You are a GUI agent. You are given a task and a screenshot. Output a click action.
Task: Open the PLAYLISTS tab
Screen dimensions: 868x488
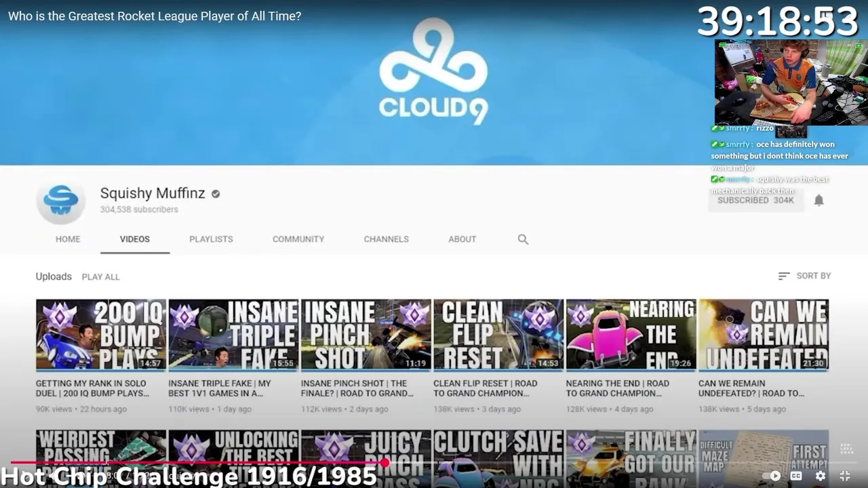tap(211, 239)
